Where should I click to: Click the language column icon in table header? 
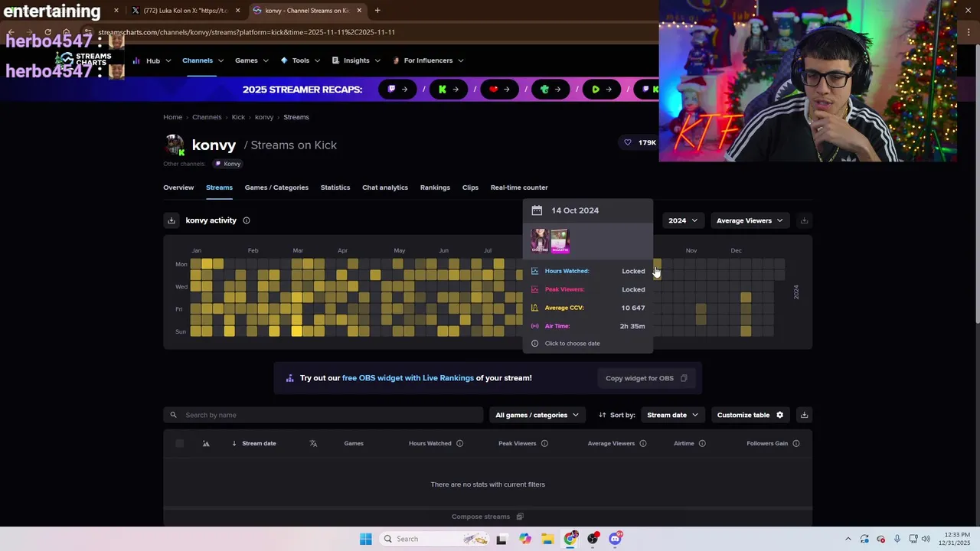[x=313, y=443]
